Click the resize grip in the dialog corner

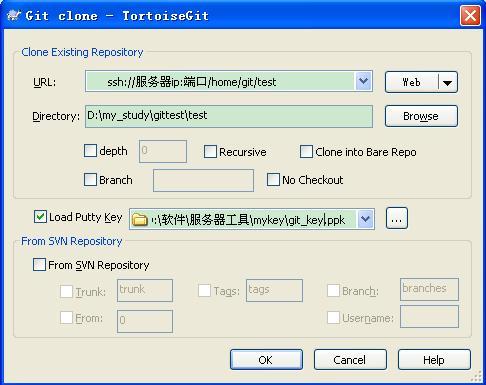(476, 376)
